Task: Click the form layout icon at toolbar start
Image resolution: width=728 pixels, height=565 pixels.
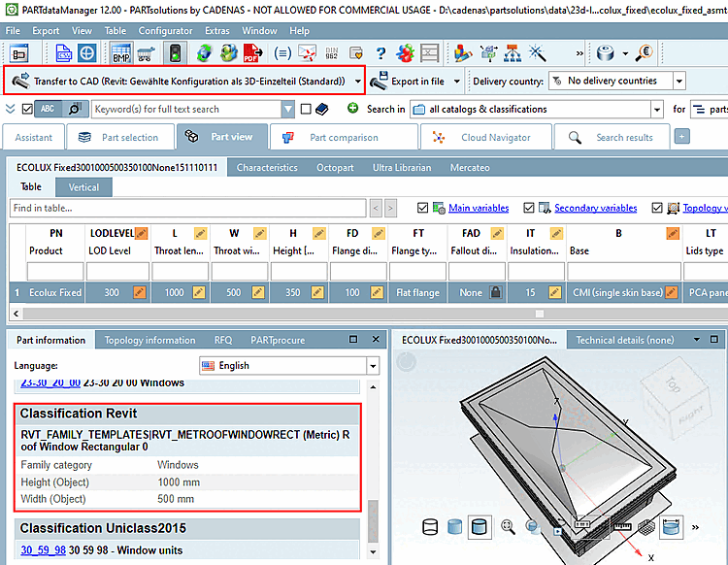Action: pyautogui.click(x=18, y=53)
